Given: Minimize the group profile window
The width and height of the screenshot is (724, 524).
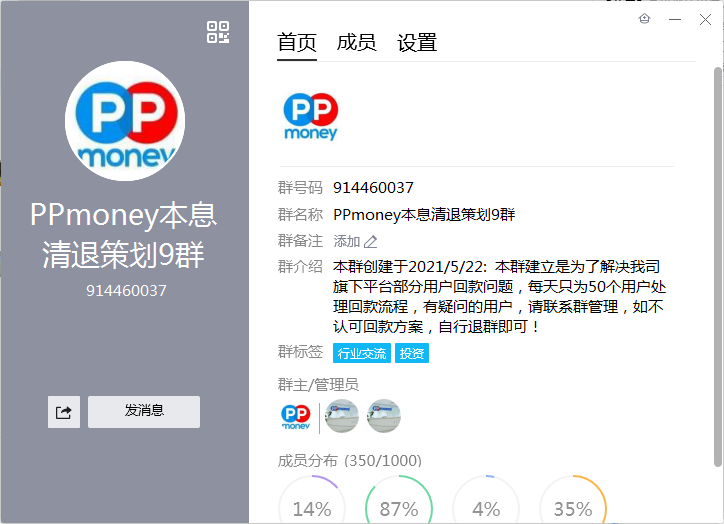Looking at the screenshot, I should [x=675, y=19].
